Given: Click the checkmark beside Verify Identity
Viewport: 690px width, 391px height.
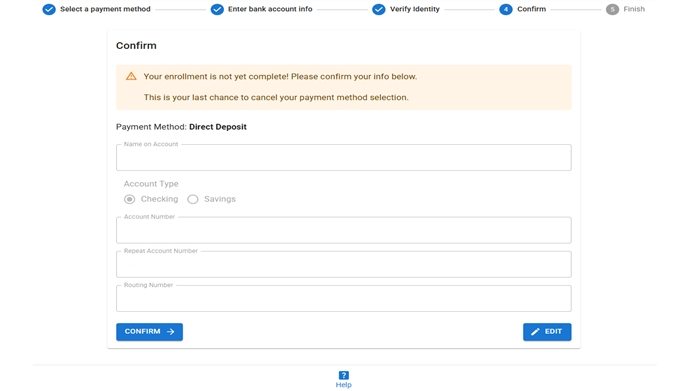Looking at the screenshot, I should [378, 9].
